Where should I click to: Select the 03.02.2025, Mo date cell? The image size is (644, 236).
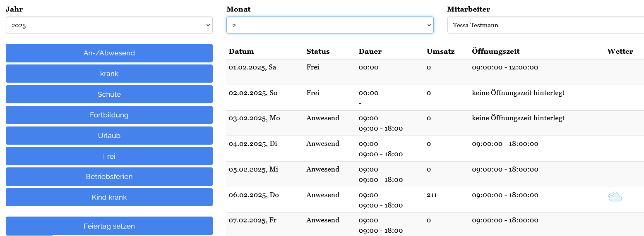254,118
